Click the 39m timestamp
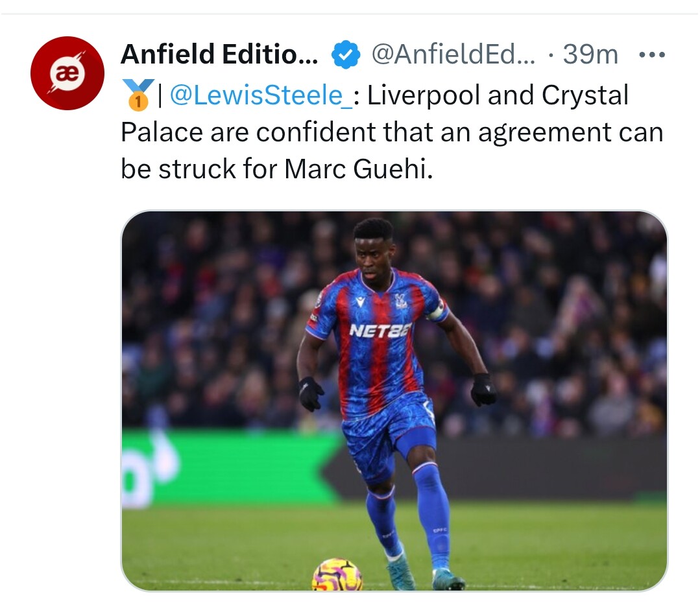The height and width of the screenshot is (612, 700). coord(590,55)
